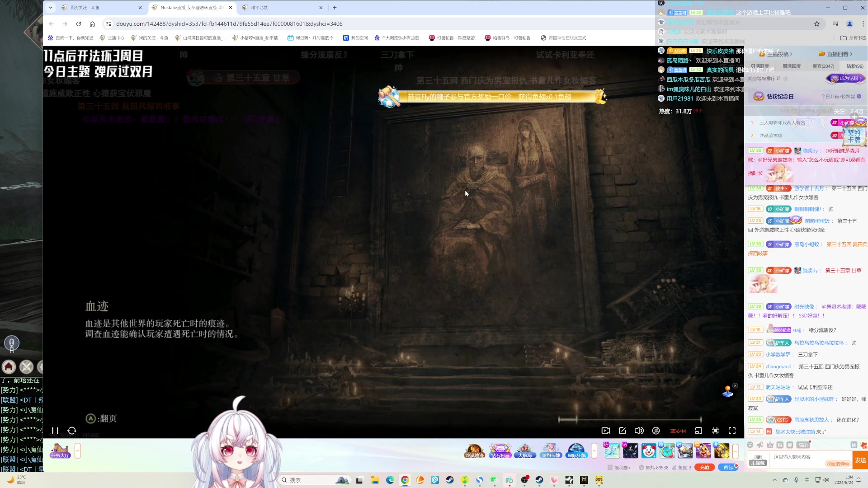Click the 成为钻粉 button

click(x=846, y=78)
